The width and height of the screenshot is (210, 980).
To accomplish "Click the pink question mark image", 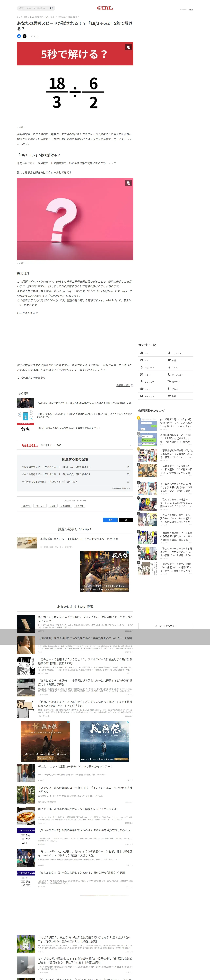I will coord(75,219).
